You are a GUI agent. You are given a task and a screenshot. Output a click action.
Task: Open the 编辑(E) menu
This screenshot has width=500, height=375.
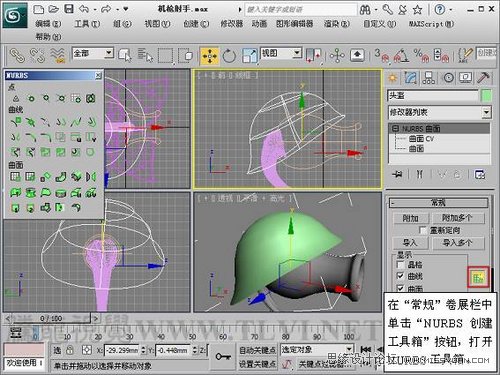click(48, 24)
